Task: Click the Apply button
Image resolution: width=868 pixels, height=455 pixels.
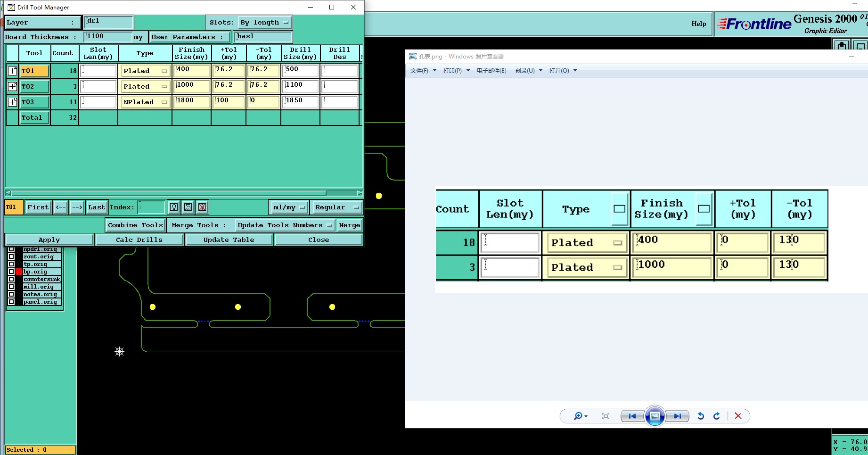Action: [x=49, y=240]
